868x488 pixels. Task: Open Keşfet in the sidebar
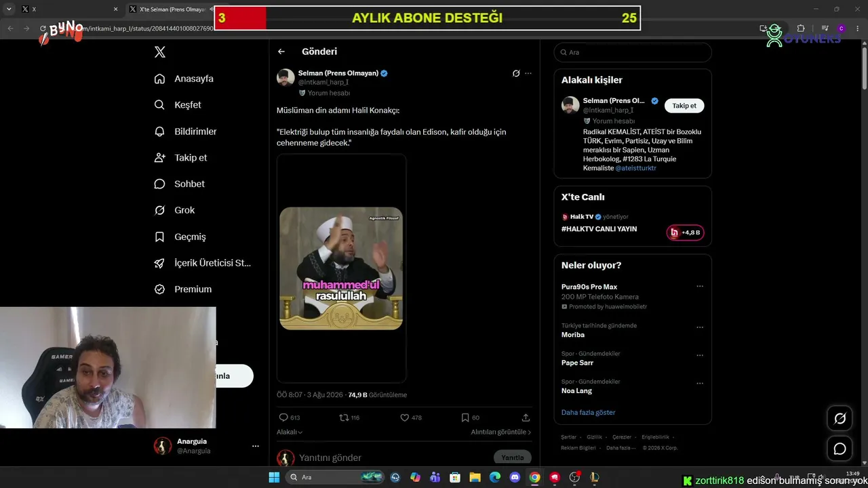click(178, 105)
